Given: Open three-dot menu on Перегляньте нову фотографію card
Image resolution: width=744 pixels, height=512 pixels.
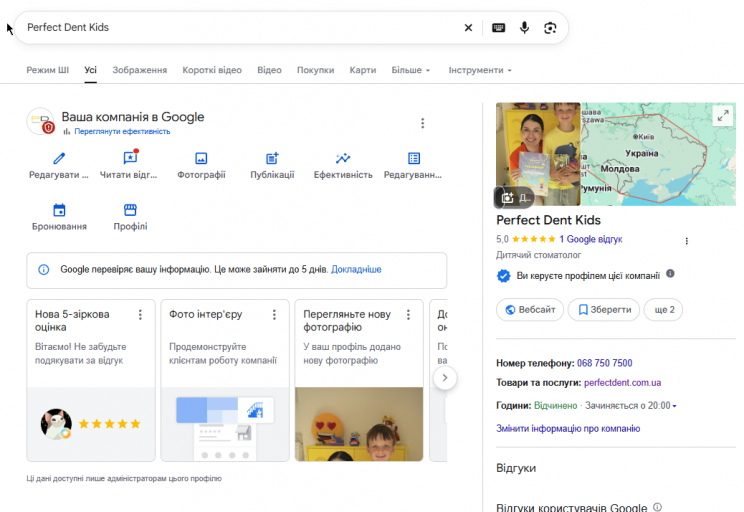Looking at the screenshot, I should pos(408,315).
